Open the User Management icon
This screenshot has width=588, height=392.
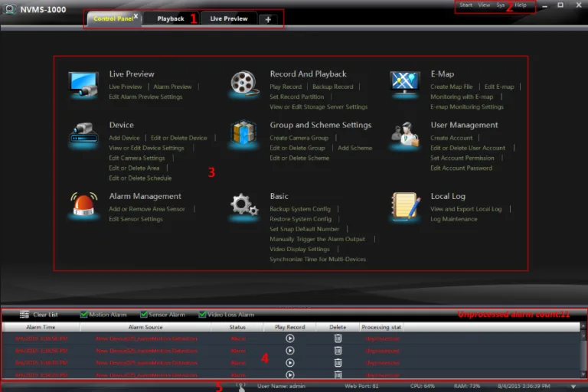tap(403, 133)
